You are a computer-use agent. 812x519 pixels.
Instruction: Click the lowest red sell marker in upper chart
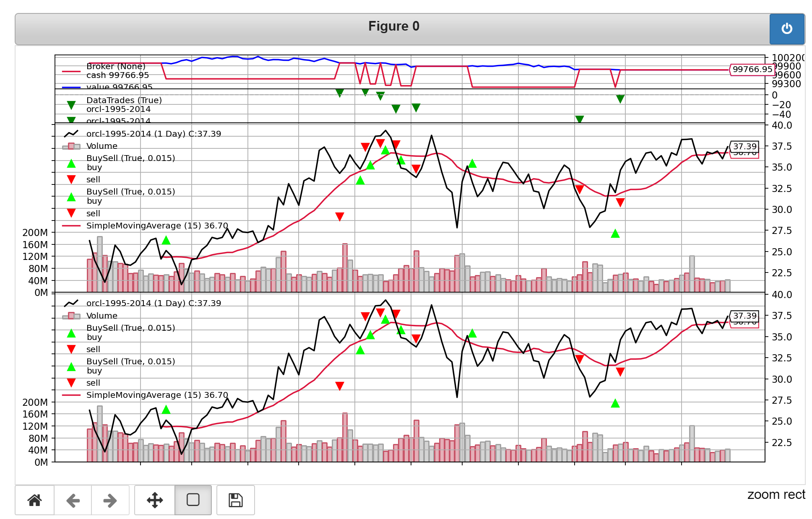tap(340, 217)
